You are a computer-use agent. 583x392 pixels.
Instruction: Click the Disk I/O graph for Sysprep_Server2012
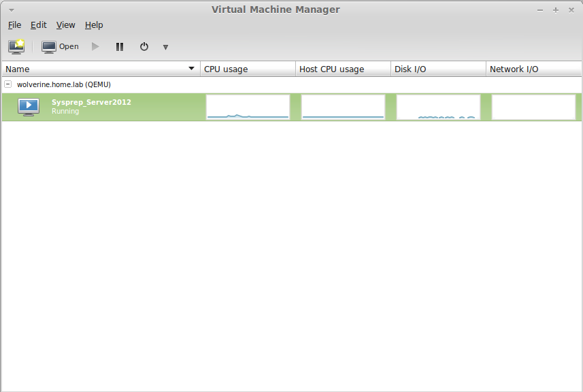coord(438,107)
